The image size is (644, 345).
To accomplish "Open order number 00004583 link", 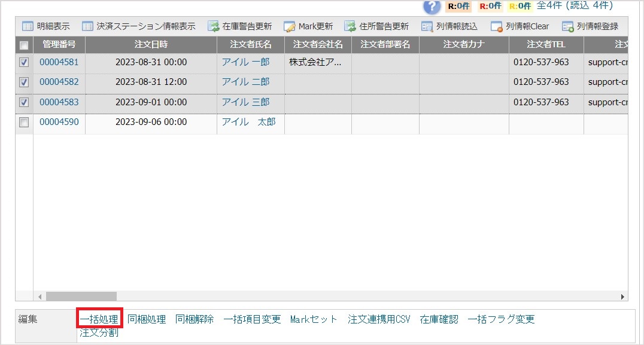I will [59, 102].
